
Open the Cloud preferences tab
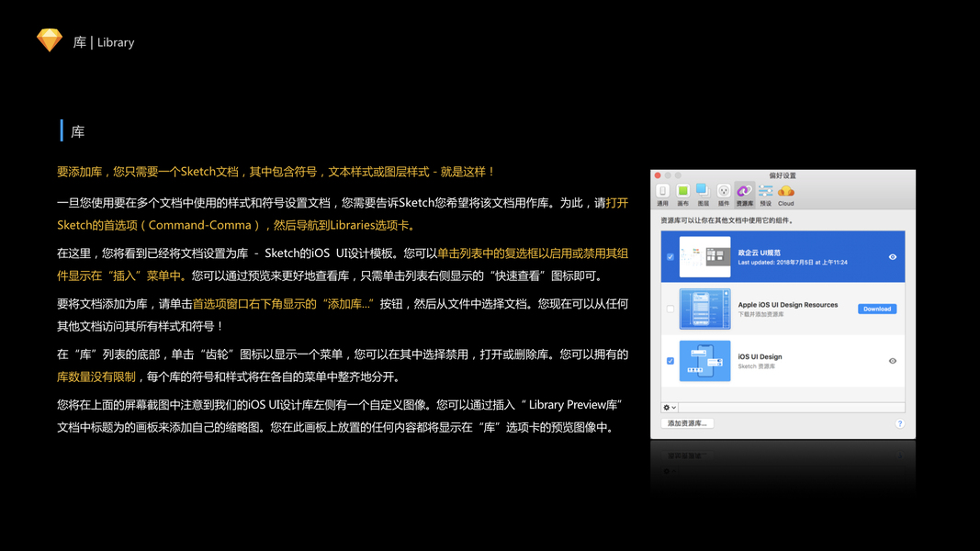pyautogui.click(x=785, y=195)
